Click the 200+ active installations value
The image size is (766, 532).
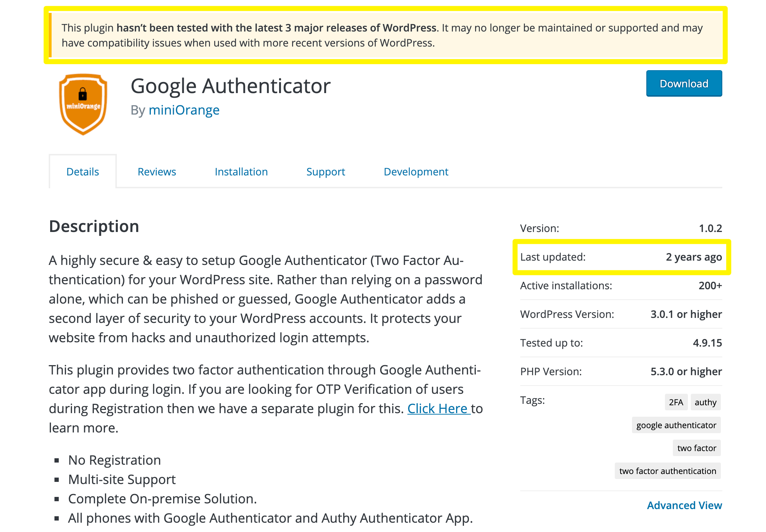710,285
